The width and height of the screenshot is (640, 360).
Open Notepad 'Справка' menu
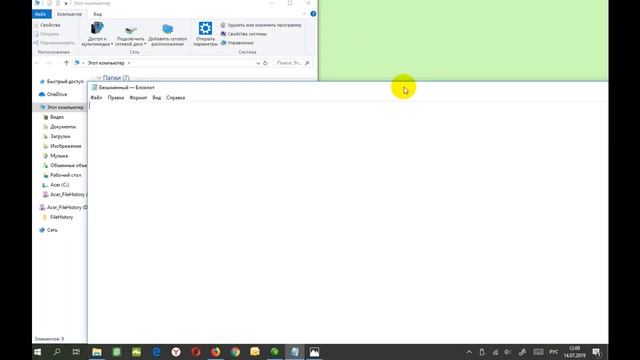[176, 98]
